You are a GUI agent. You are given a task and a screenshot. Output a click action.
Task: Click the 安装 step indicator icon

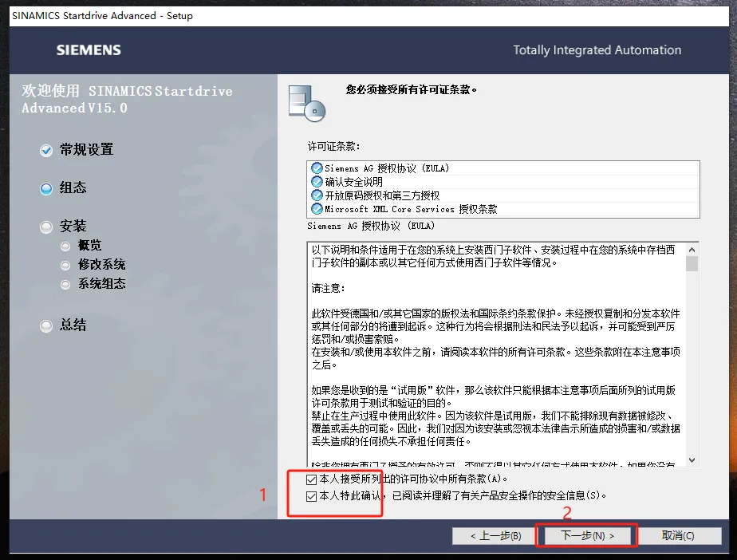pos(46,227)
